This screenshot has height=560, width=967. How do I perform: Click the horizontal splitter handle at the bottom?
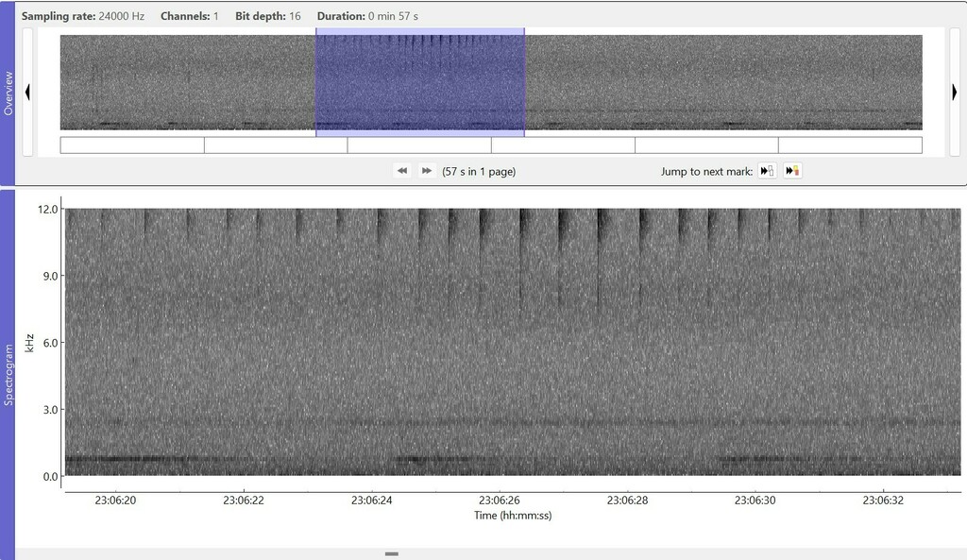click(x=391, y=555)
